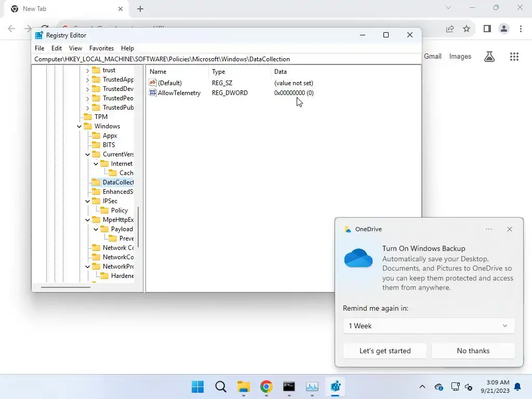Expand the trust key
The image size is (532, 399).
pyautogui.click(x=87, y=70)
